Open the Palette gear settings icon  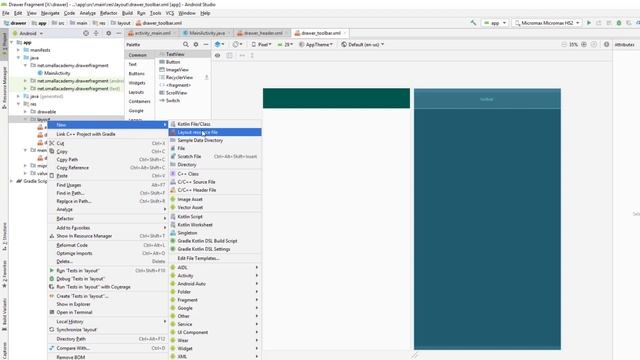click(196, 44)
